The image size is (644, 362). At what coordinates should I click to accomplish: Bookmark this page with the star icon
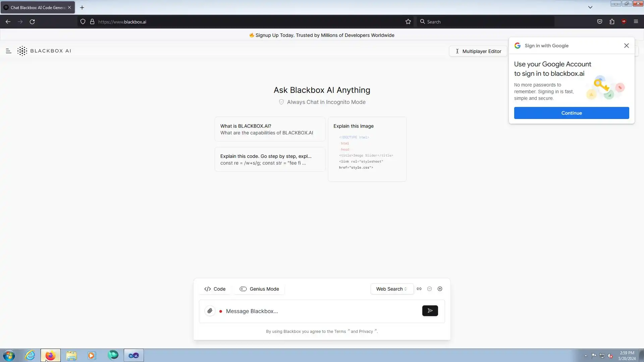[408, 22]
